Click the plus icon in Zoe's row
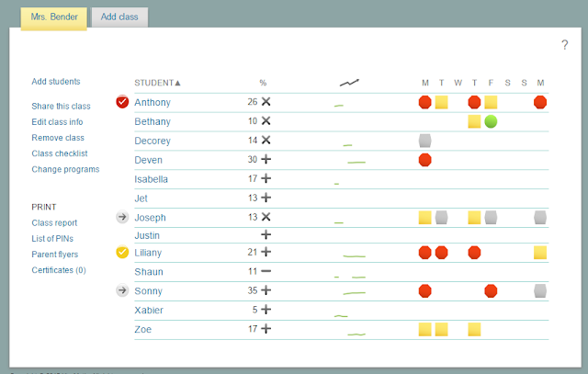Screen dimensions: 588x374 coord(266,329)
